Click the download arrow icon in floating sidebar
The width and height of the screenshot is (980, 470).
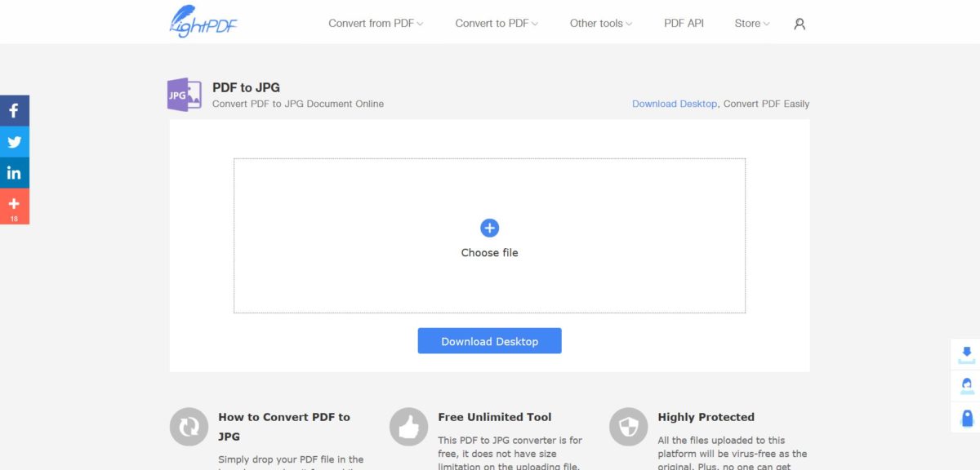pos(967,353)
